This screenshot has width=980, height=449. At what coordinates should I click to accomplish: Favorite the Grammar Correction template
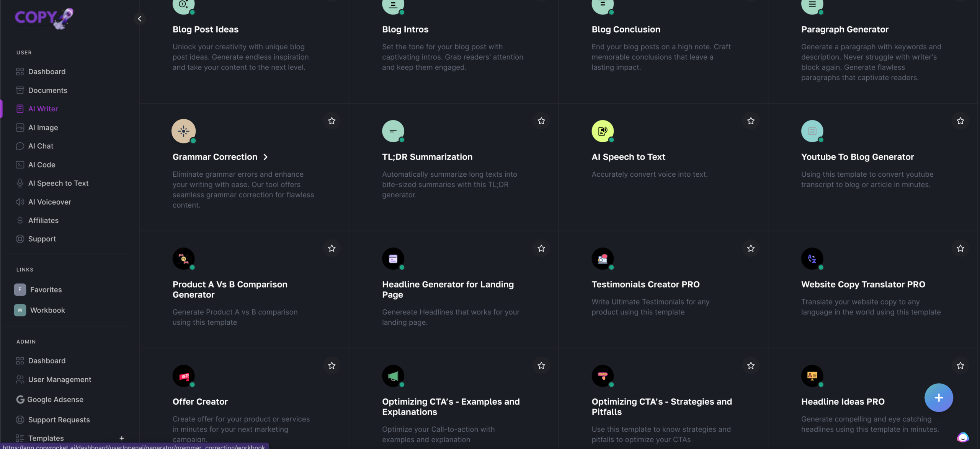332,120
